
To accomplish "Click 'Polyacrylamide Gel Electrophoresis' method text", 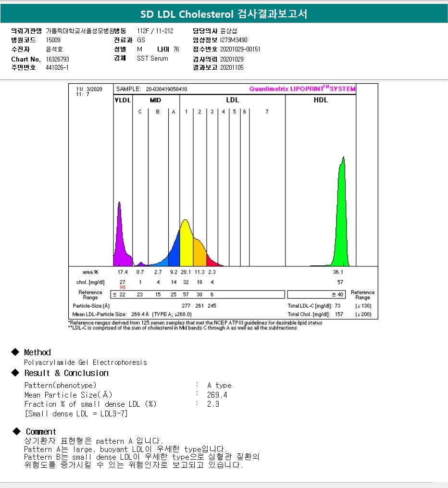I will pos(86,363).
